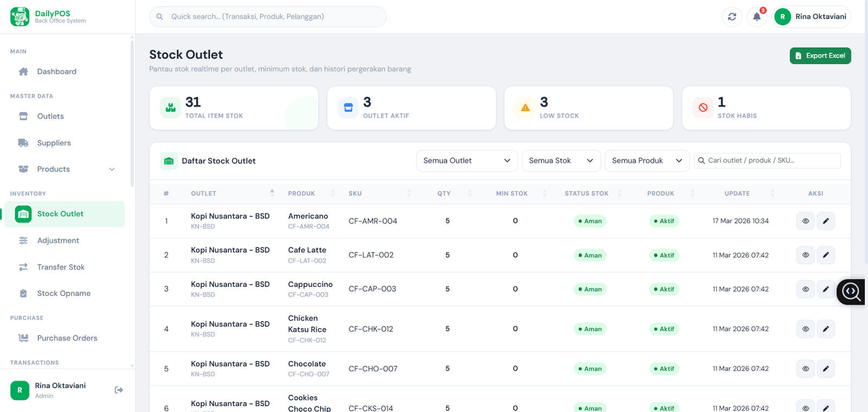The image size is (868, 412).
Task: Open Transfer Stok in sidebar
Action: pyautogui.click(x=65, y=267)
